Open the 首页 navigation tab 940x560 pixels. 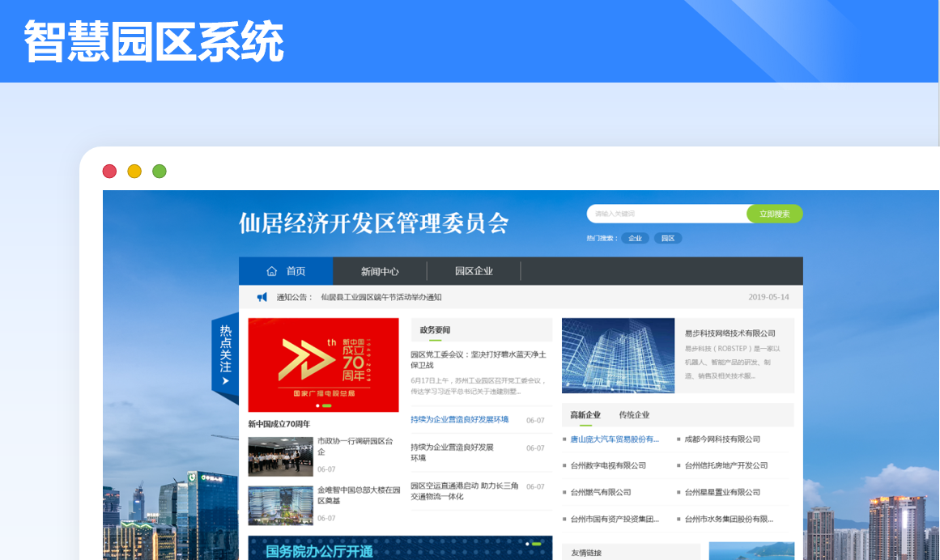click(286, 271)
